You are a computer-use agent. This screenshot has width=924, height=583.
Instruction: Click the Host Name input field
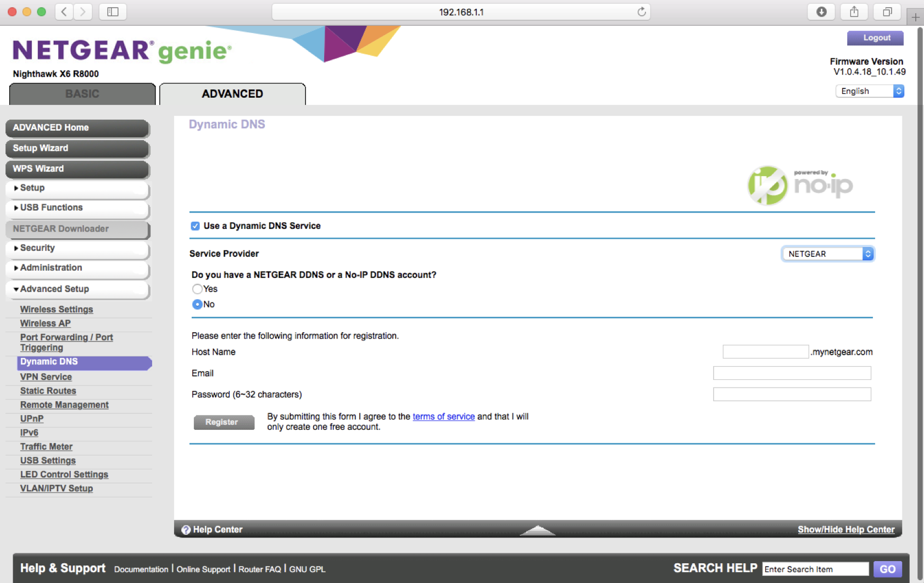click(x=766, y=352)
